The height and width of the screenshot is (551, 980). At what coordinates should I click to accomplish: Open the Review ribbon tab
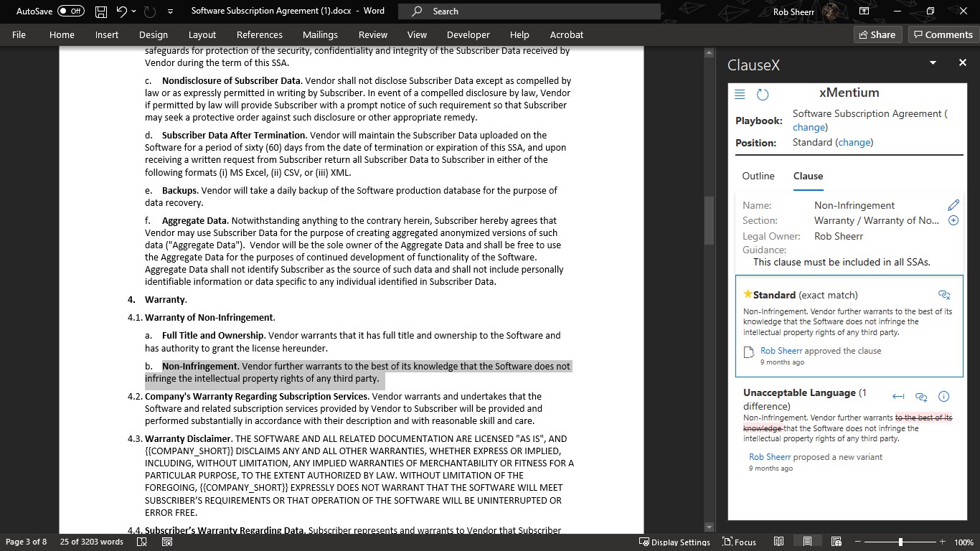(x=373, y=34)
